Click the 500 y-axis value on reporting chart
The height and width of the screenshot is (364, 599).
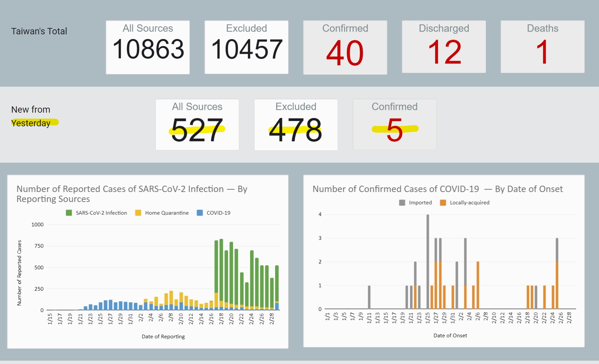[39, 267]
